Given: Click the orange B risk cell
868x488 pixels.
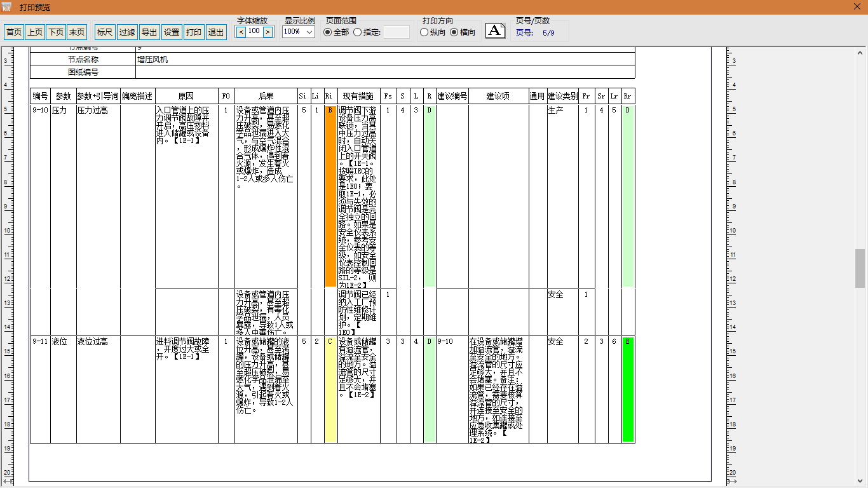Looking at the screenshot, I should [330, 196].
